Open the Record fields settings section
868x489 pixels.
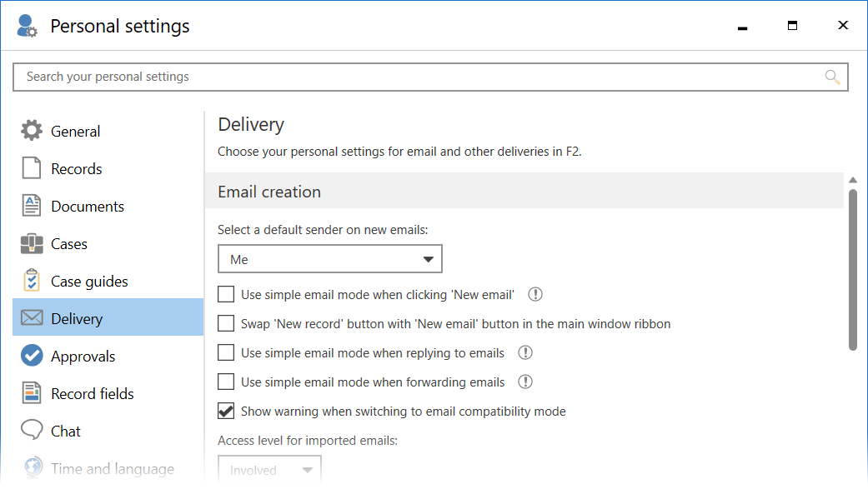click(x=108, y=394)
